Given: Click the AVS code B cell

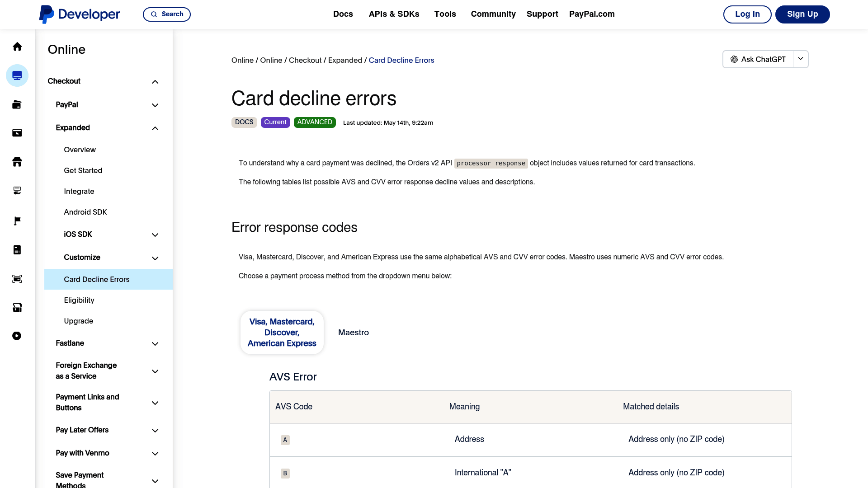Looking at the screenshot, I should pos(285,474).
